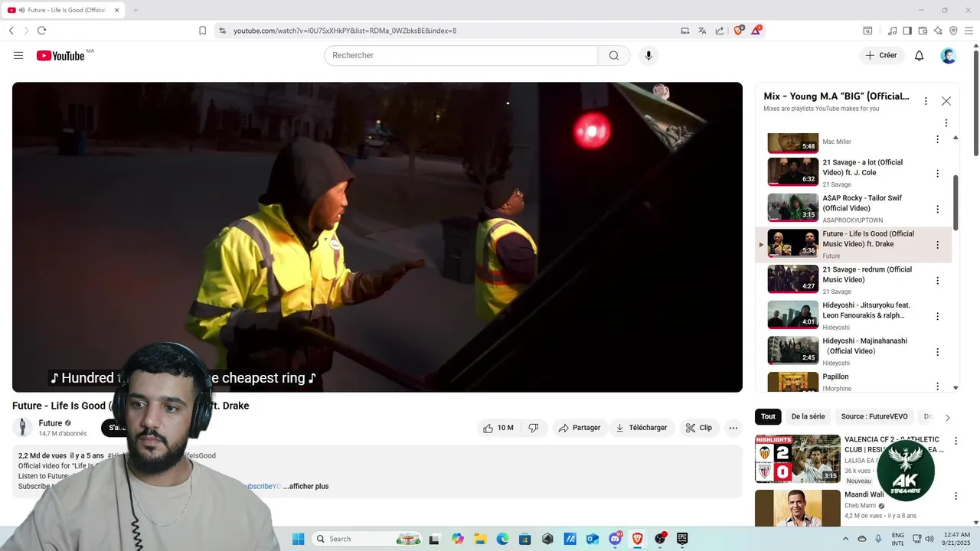Start voice search with the microphone
Screen dimensions: 980x551
(648, 56)
